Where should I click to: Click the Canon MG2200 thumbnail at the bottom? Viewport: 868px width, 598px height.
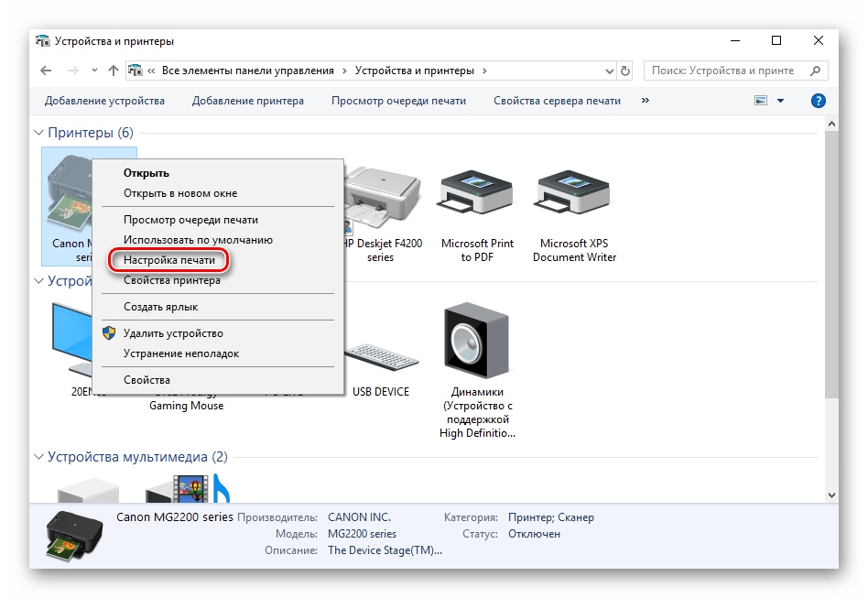pos(73,537)
